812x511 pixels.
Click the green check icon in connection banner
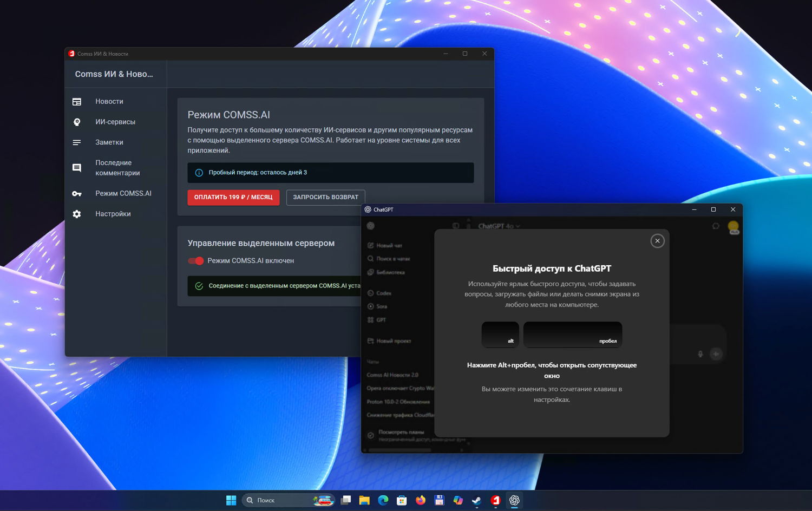point(199,286)
